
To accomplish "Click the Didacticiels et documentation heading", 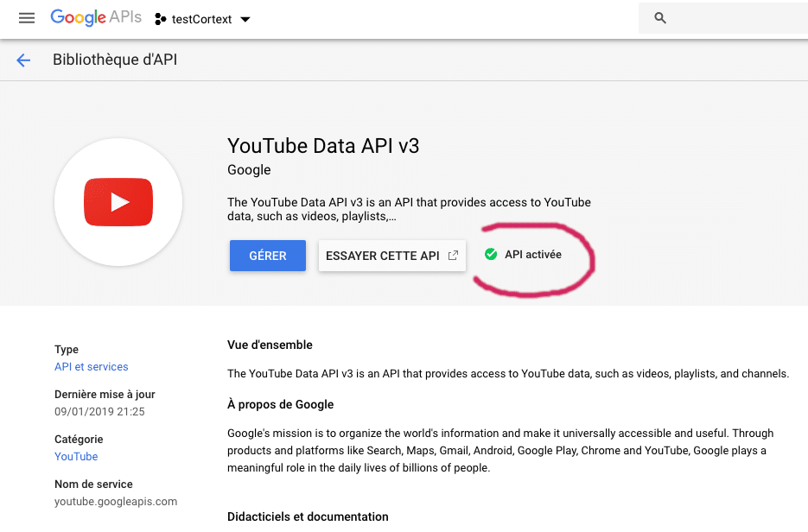I will pyautogui.click(x=309, y=516).
